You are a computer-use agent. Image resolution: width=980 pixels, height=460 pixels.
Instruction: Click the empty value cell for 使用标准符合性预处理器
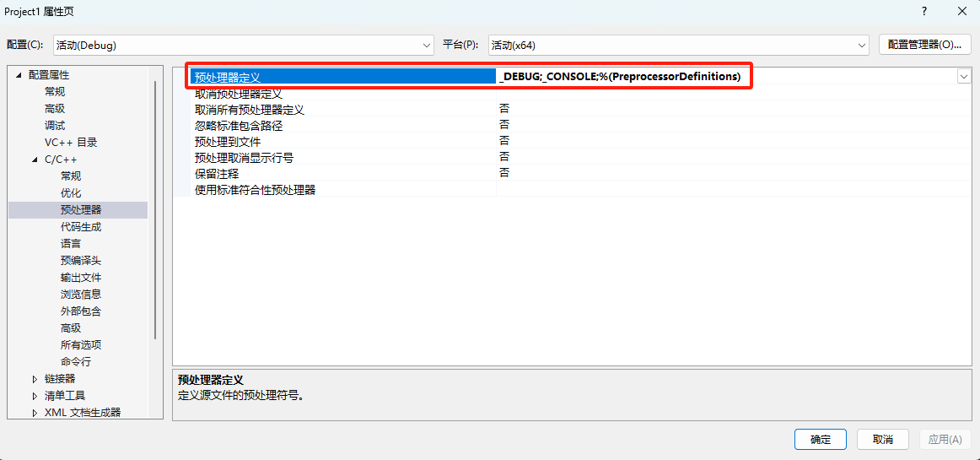(735, 189)
